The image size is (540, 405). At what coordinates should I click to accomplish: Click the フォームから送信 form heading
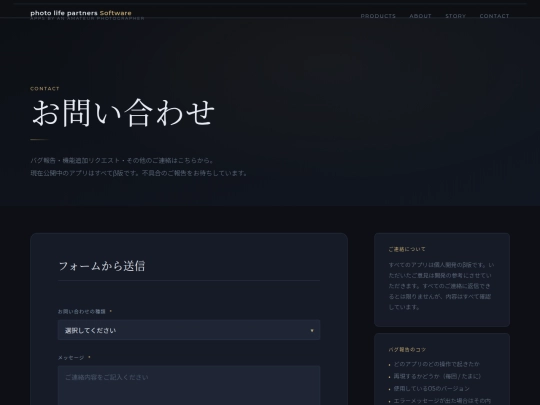(102, 266)
